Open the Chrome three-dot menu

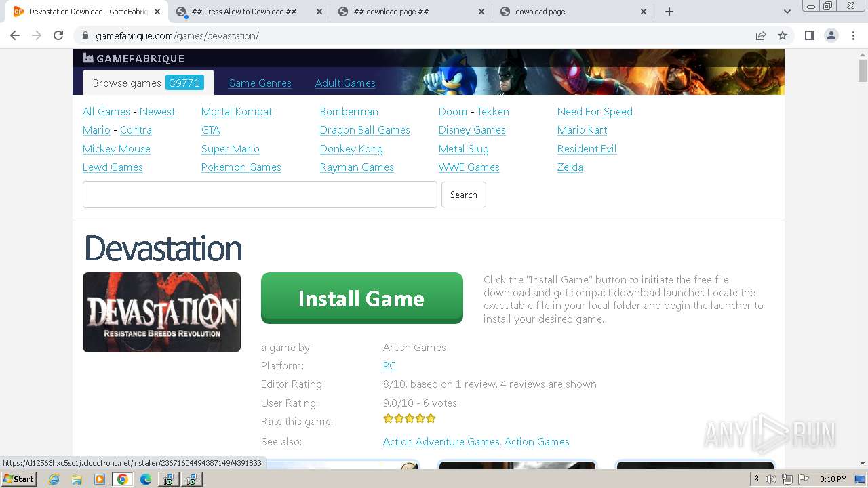pos(853,35)
